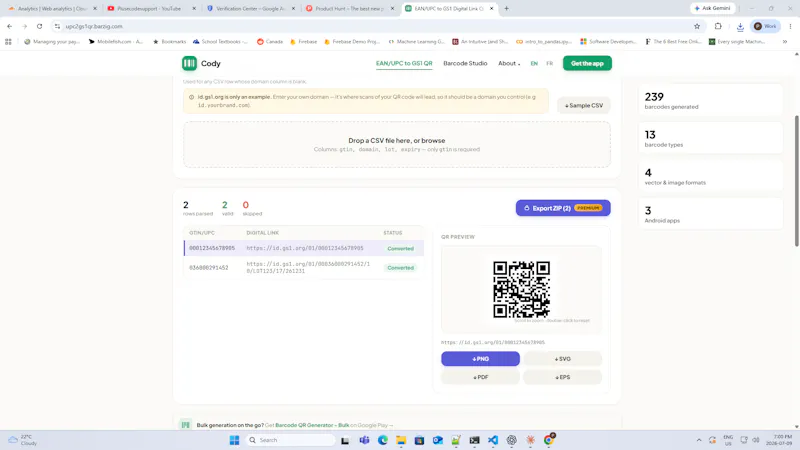
Task: Click the info icon in the domain notice
Action: coord(191,97)
